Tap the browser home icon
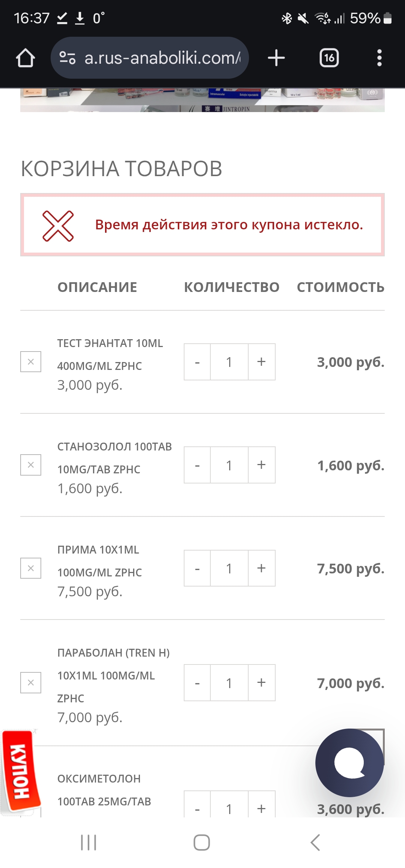Image resolution: width=405 pixels, height=868 pixels. click(x=25, y=58)
